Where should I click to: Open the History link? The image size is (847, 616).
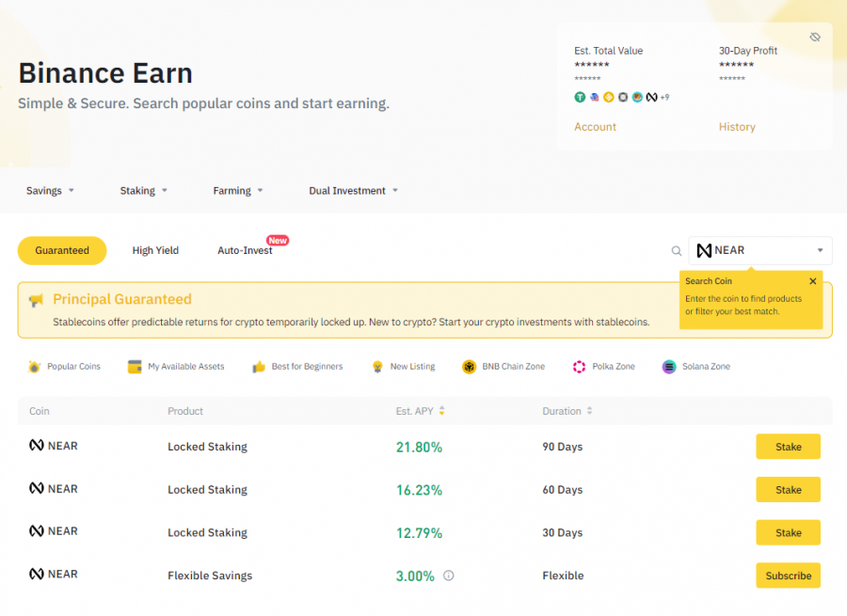point(737,127)
